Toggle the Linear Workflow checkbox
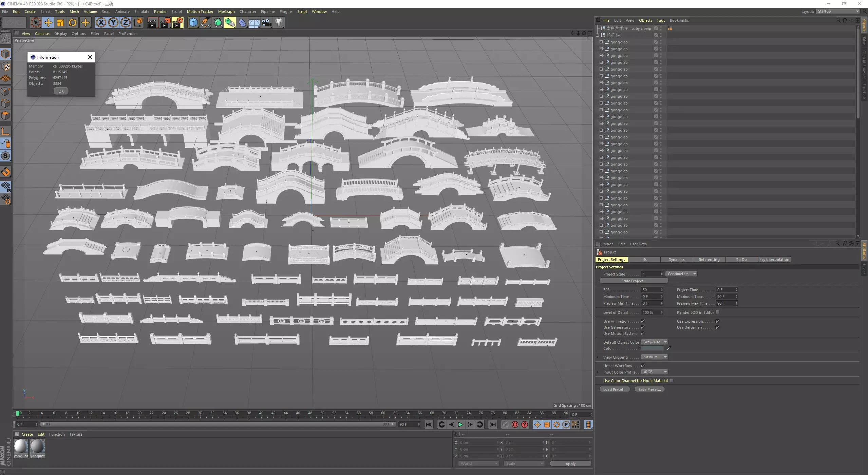Screen dimensions: 868x475 coord(643,365)
